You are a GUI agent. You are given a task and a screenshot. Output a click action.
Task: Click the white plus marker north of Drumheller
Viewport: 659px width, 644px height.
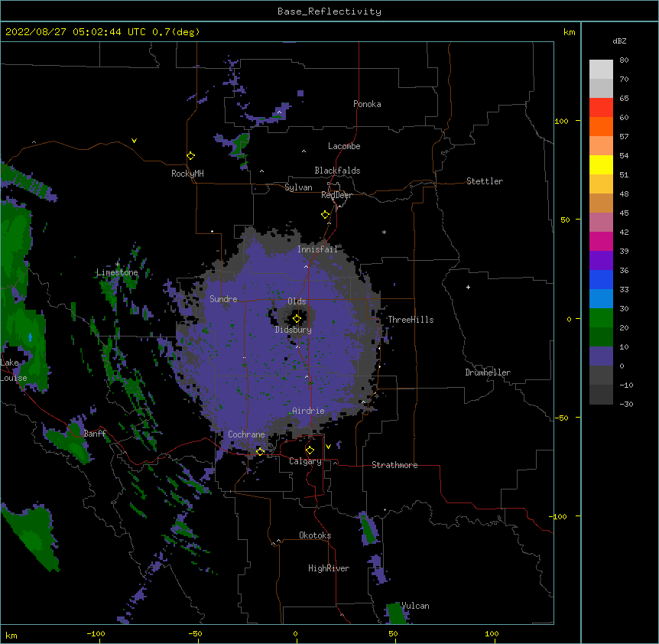pos(468,287)
